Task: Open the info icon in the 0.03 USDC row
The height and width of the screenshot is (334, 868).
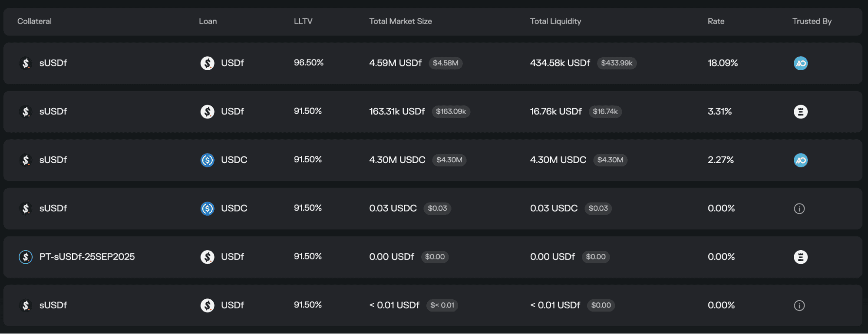Action: coord(799,209)
